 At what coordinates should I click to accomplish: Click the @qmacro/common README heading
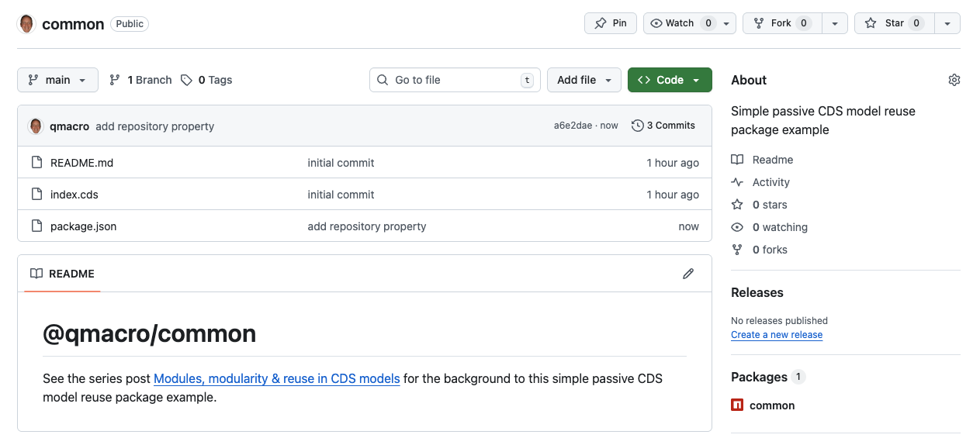[149, 333]
